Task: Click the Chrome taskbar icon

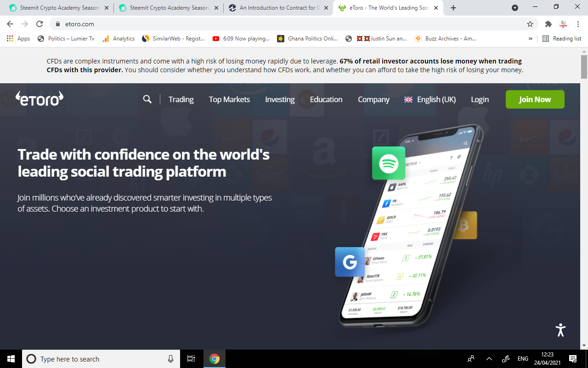Action: (215, 359)
